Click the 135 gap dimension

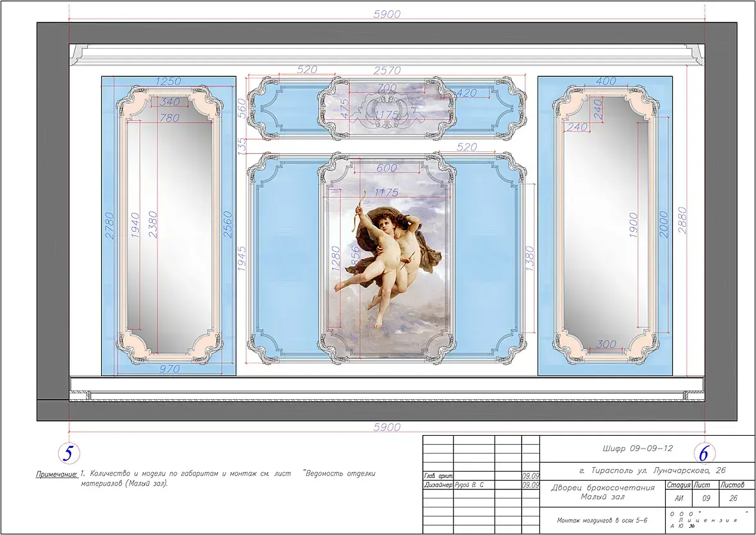pyautogui.click(x=242, y=146)
